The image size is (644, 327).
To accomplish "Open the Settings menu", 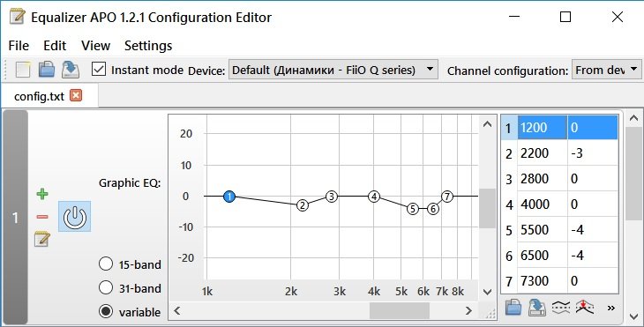I will (x=148, y=46).
